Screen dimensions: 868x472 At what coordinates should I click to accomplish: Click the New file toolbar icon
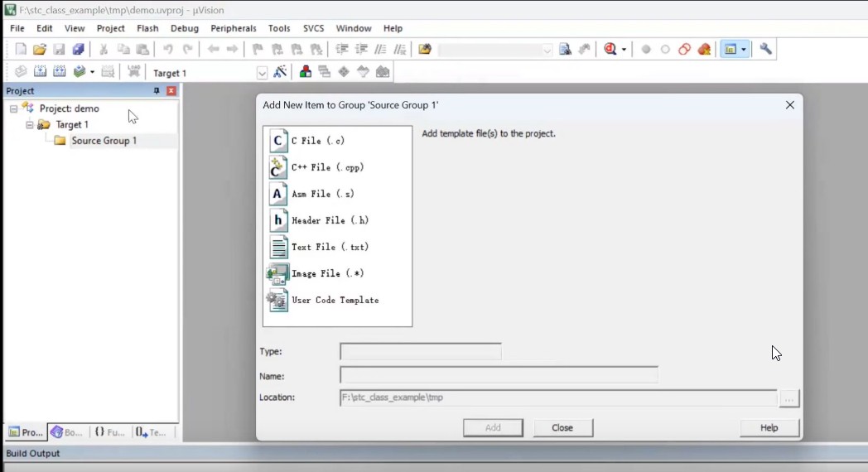pos(21,50)
